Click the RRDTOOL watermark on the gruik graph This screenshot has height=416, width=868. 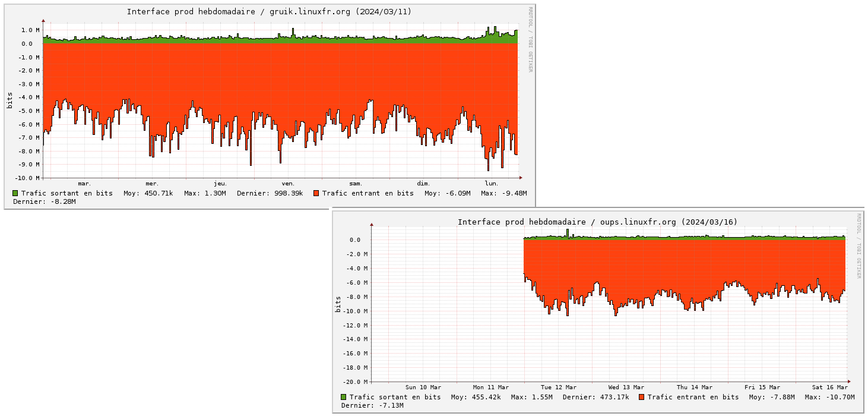(531, 40)
